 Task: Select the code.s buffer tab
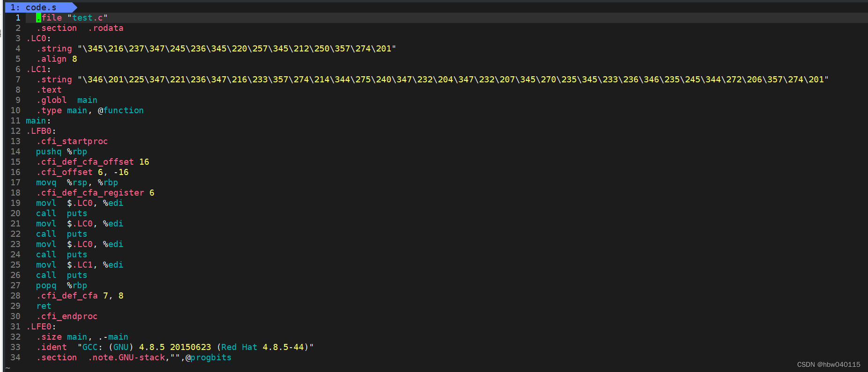tap(40, 7)
